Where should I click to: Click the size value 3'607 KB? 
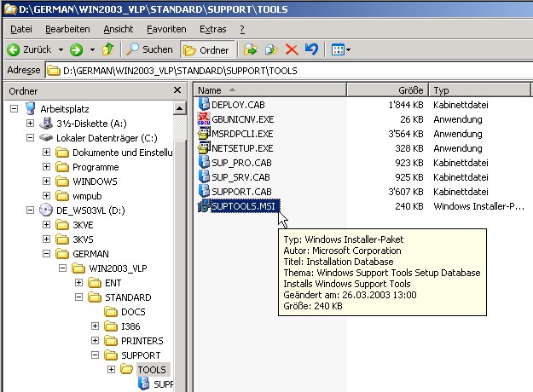(406, 192)
